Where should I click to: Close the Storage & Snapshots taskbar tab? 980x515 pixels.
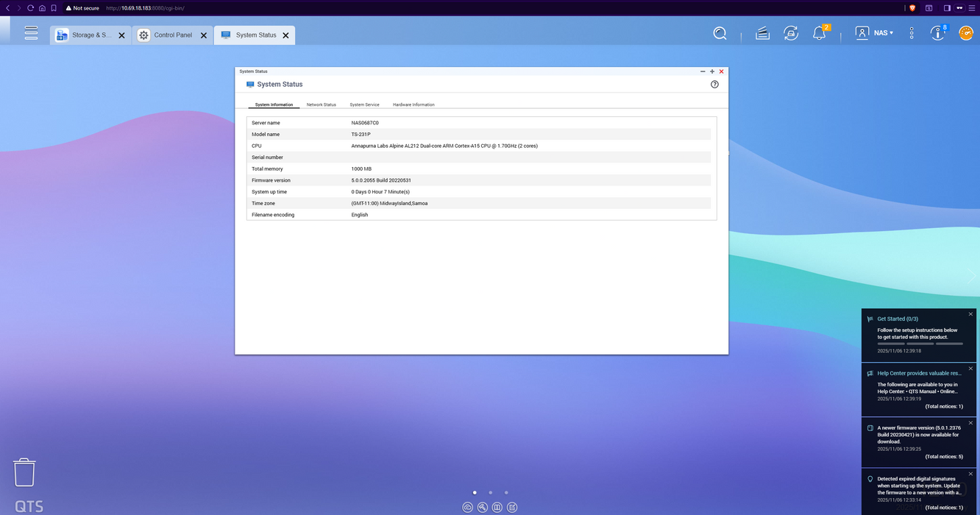point(122,35)
